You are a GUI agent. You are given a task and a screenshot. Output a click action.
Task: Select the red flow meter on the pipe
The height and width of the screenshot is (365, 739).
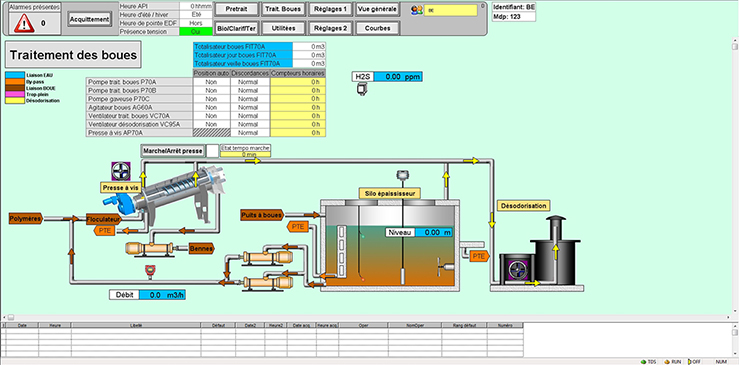click(x=149, y=271)
